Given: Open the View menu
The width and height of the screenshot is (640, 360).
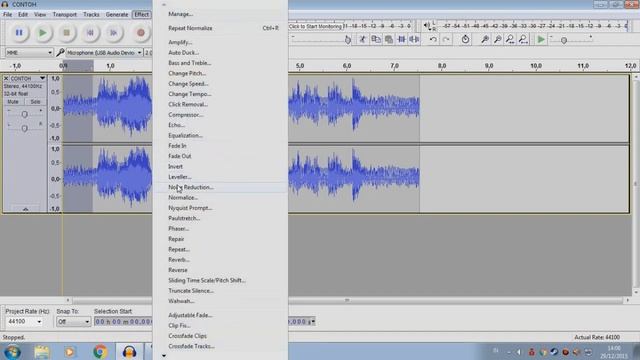Looking at the screenshot, I should pos(40,14).
